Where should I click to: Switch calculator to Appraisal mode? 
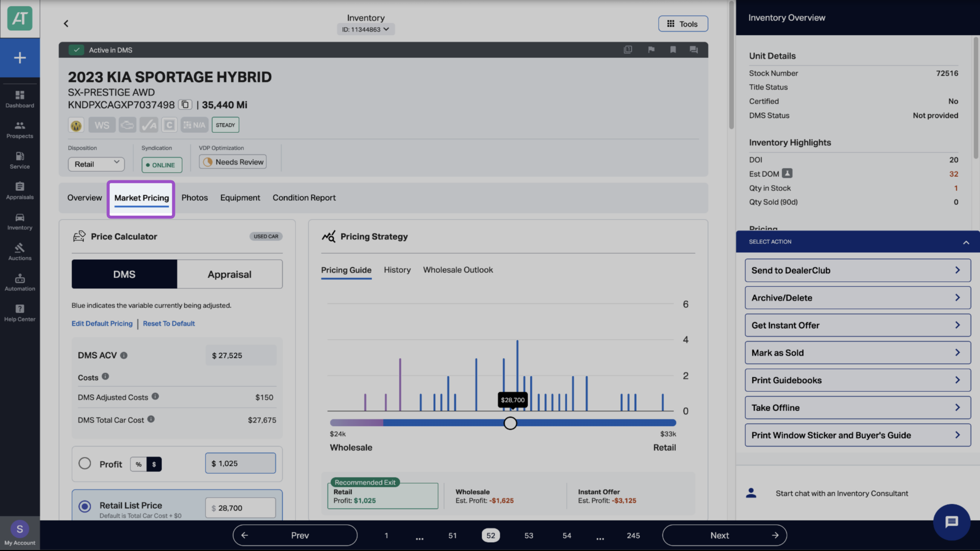click(x=230, y=274)
